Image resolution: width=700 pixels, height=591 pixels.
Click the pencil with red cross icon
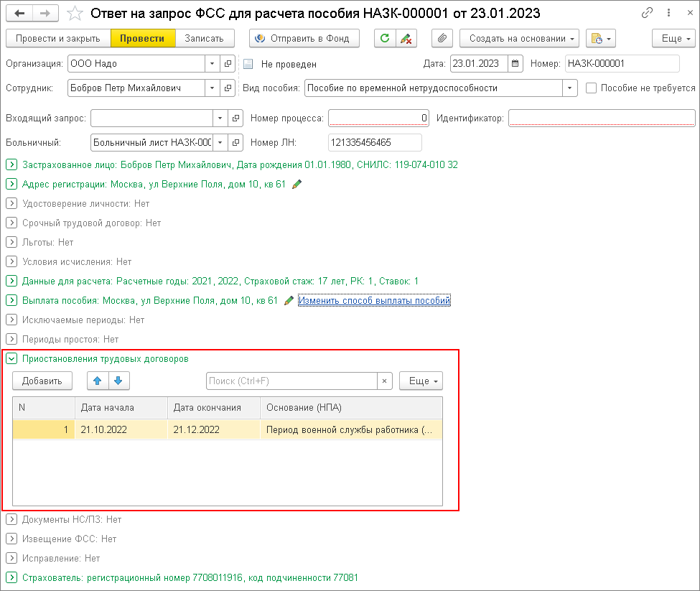406,38
